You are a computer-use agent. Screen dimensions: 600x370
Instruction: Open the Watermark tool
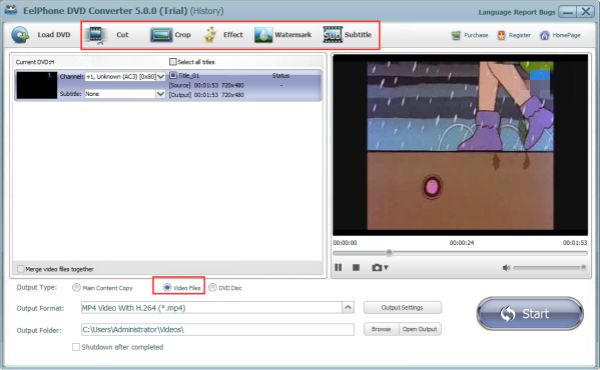click(283, 35)
